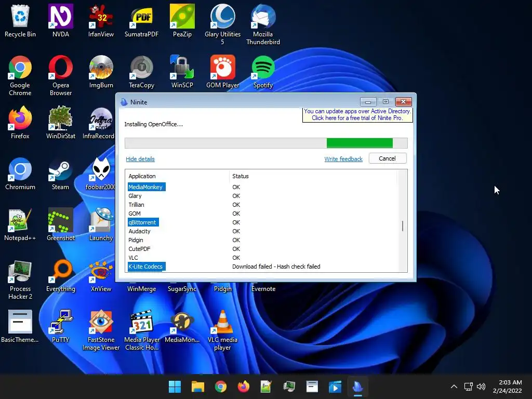
Task: Select the BasicTheme desktop file icon
Action: coord(20,326)
